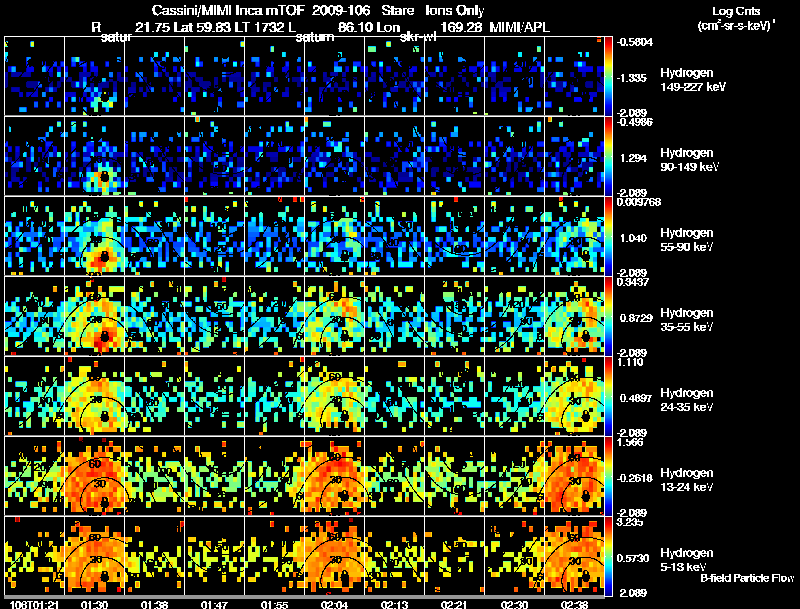
Task: Click the '01:30' time axis label
Action: 94,604
